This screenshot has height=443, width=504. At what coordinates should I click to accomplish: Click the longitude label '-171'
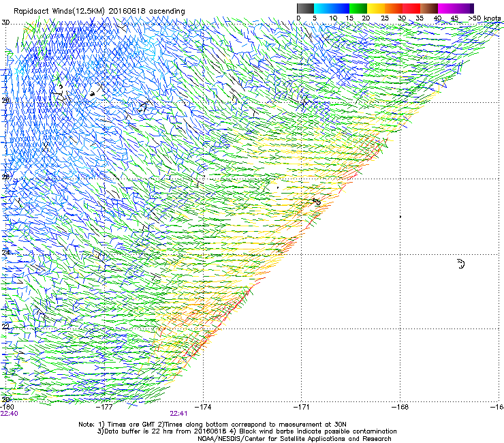coord(301,407)
